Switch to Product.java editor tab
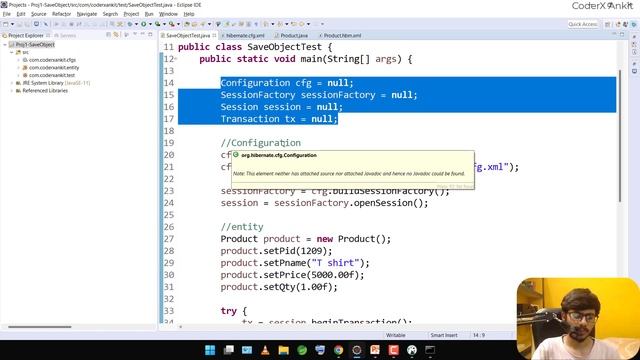The image size is (640, 360). click(291, 36)
